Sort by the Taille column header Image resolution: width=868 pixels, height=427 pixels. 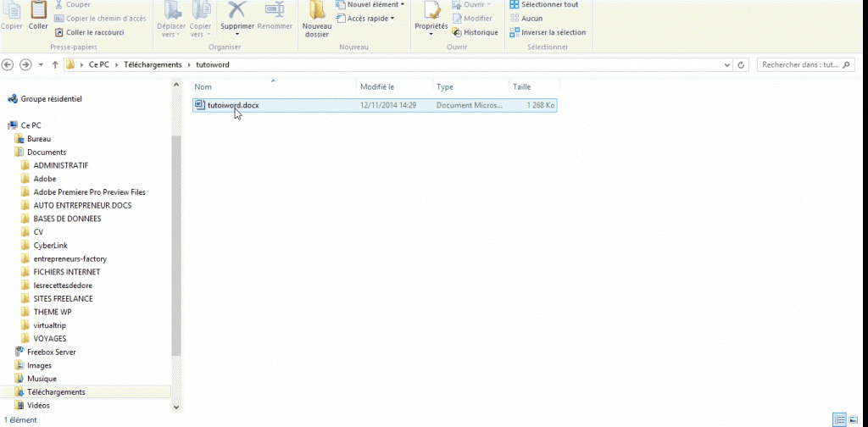(x=534, y=86)
